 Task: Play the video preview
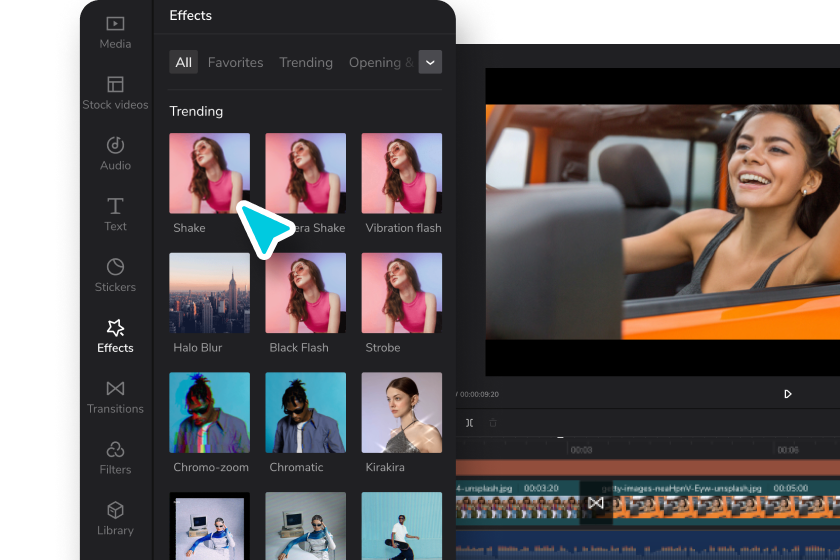tap(787, 394)
